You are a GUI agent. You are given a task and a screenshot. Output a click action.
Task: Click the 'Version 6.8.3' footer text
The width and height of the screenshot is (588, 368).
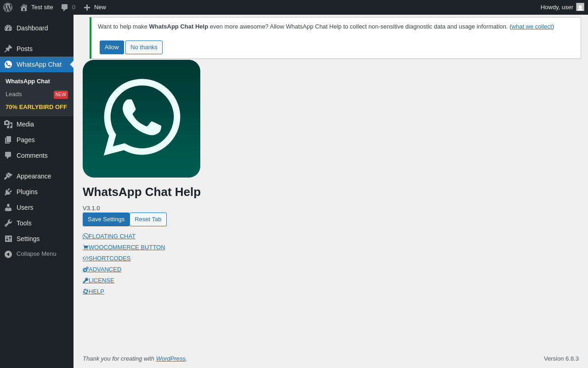(x=561, y=359)
